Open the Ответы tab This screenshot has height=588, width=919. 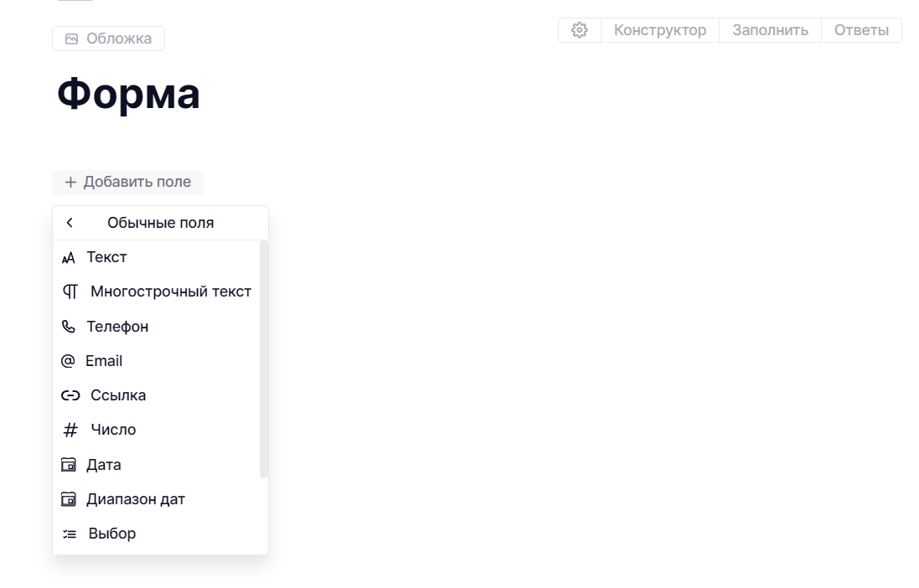(860, 30)
